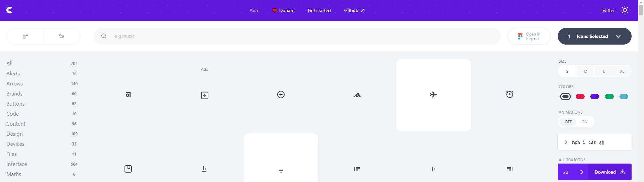Open the Github link
The height and width of the screenshot is (182, 644).
tap(354, 10)
